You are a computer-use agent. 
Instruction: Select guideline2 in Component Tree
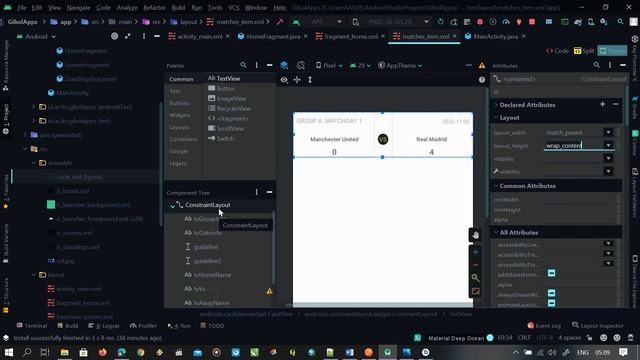[207, 261]
